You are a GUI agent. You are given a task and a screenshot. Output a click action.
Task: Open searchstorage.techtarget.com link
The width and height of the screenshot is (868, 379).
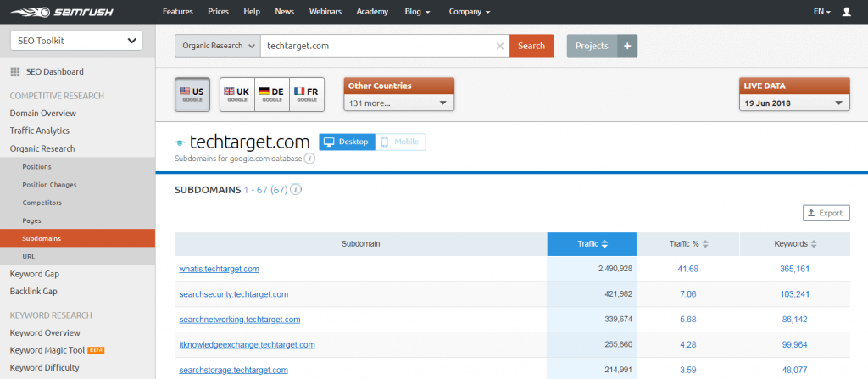234,370
